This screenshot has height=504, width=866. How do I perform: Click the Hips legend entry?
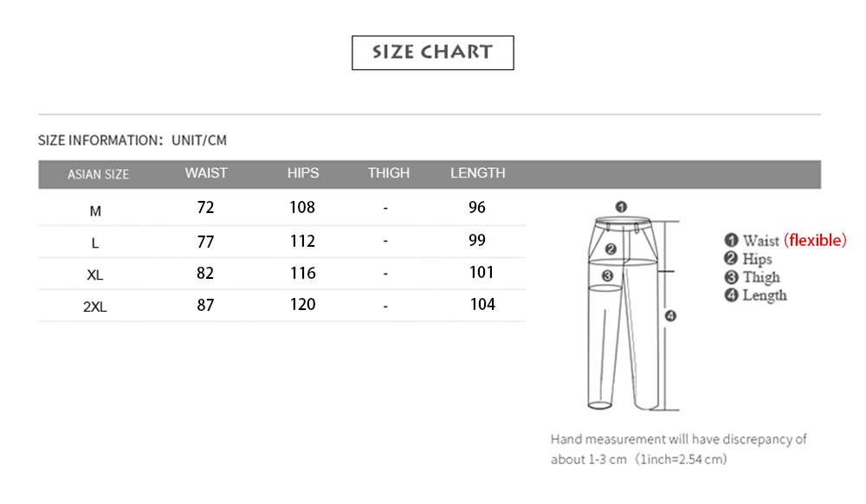[x=748, y=259]
